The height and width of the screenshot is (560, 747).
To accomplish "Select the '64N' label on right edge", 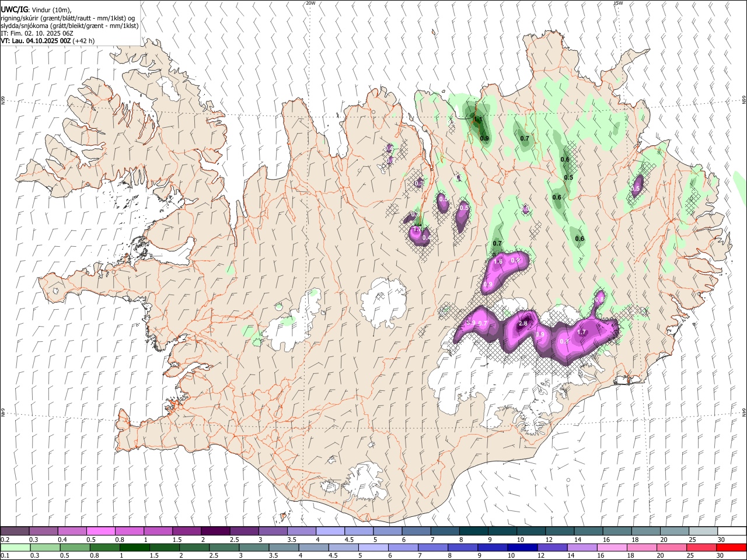I will [x=744, y=412].
